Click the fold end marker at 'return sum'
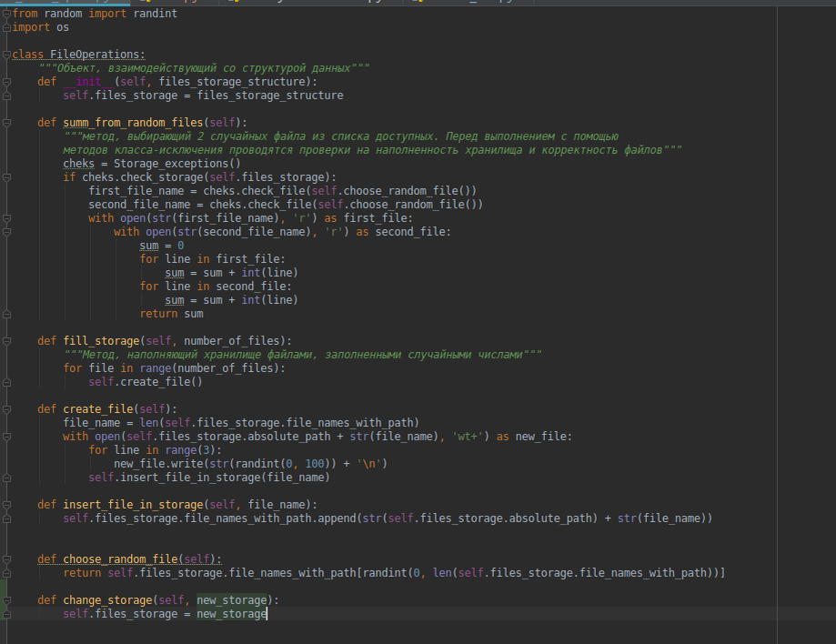The width and height of the screenshot is (836, 644). (6, 314)
